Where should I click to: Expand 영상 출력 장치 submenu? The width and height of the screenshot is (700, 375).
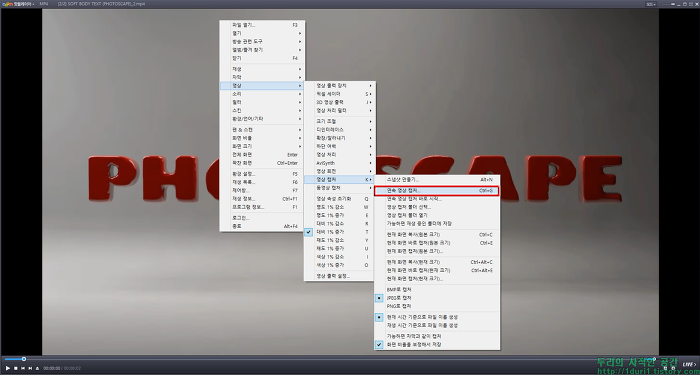pos(339,86)
